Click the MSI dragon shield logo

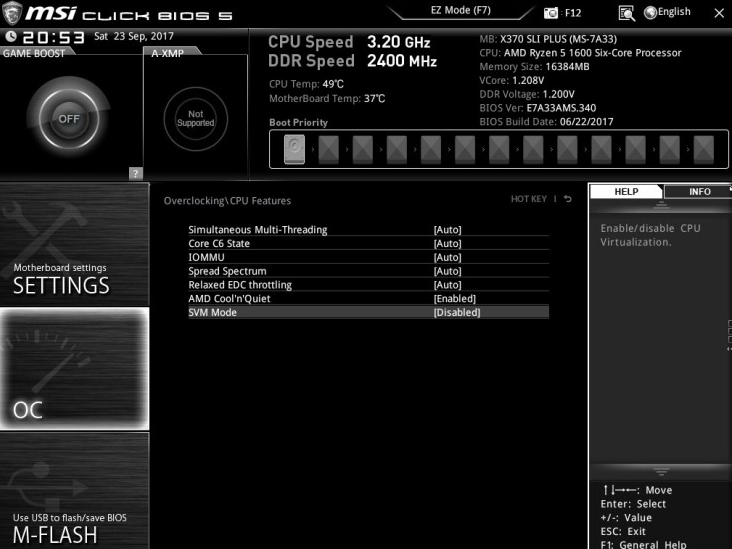tap(13, 13)
